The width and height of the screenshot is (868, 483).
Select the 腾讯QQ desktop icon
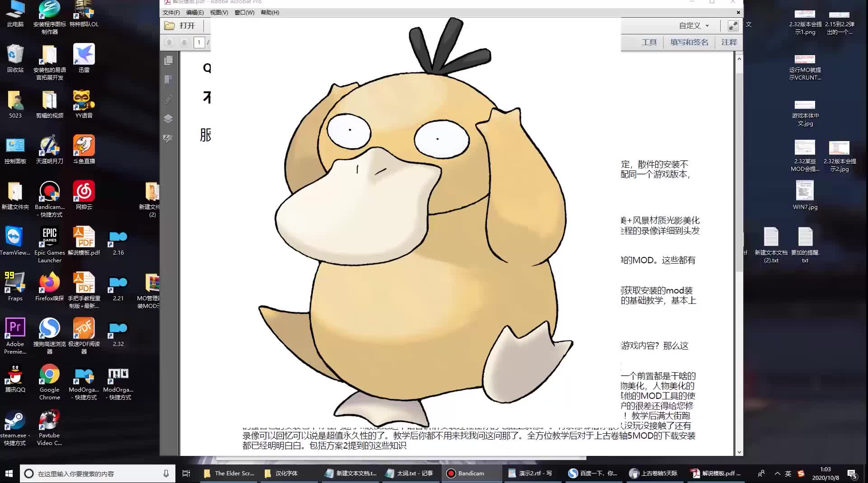(15, 378)
